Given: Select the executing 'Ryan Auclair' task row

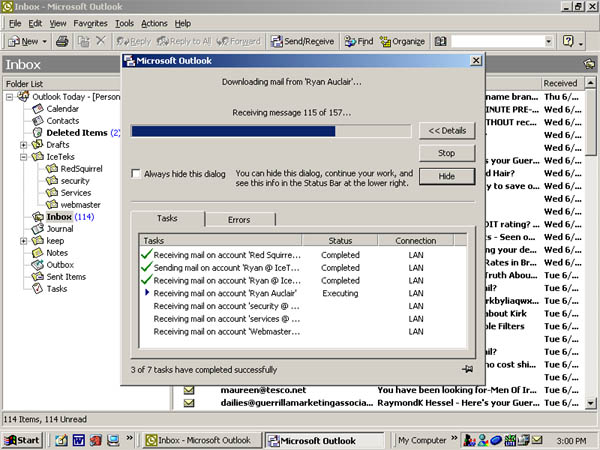Looking at the screenshot, I should [x=303, y=293].
